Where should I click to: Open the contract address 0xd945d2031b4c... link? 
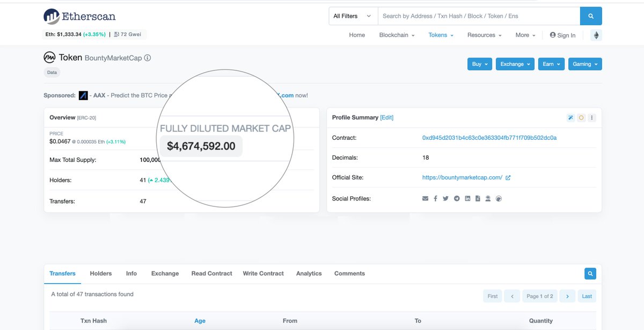[489, 138]
